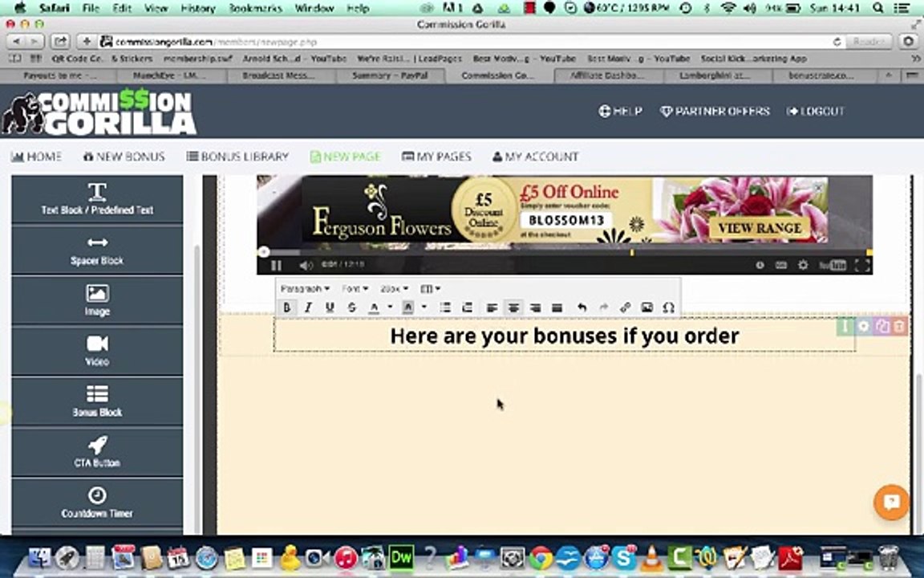Screen dimensions: 924x578
Task: Insert image via editor toolbar icon
Action: [x=647, y=307]
